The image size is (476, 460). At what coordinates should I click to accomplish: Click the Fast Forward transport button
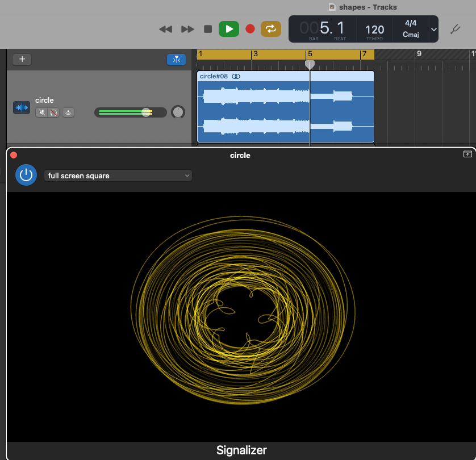click(187, 29)
